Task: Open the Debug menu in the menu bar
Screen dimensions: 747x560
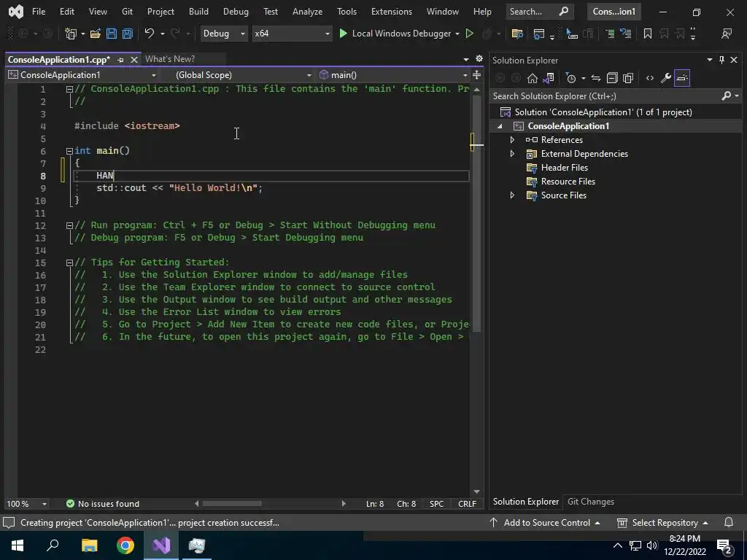Action: click(x=236, y=12)
